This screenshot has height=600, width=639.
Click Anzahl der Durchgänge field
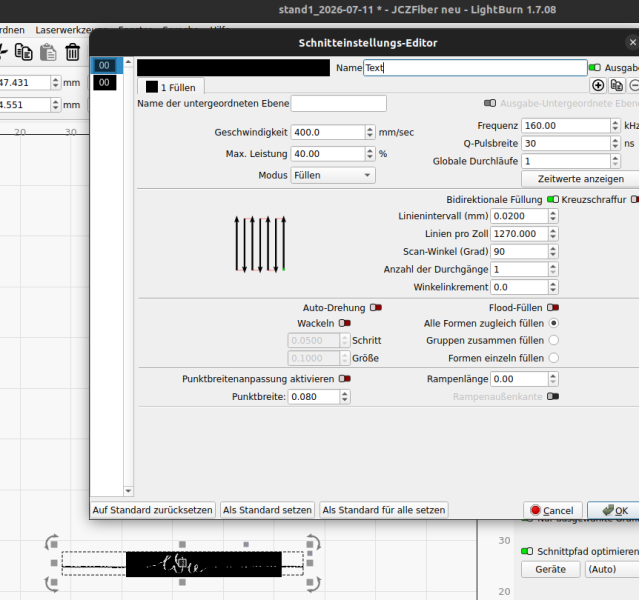click(519, 269)
